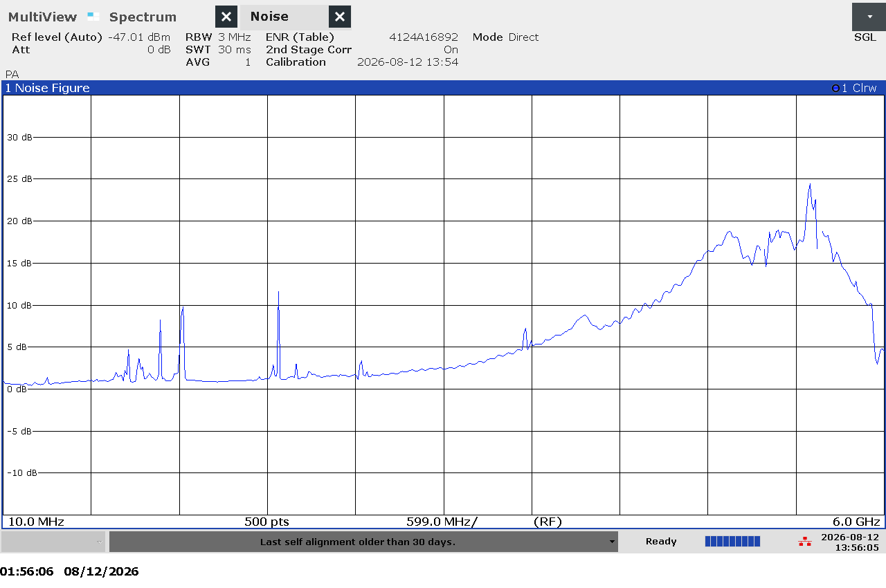Open the MultiView tab
The height and width of the screenshot is (588, 886).
click(x=42, y=17)
